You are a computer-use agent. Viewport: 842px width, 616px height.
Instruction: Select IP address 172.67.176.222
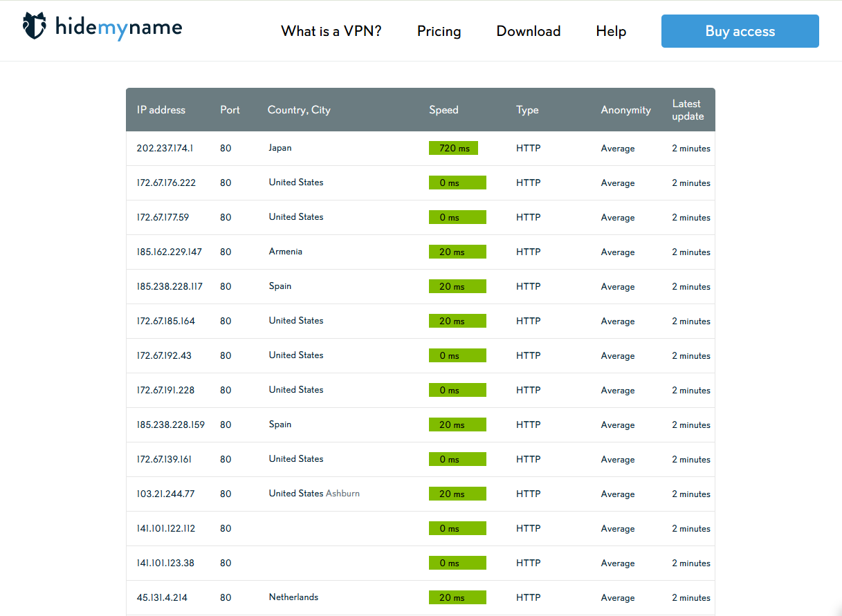coord(166,183)
